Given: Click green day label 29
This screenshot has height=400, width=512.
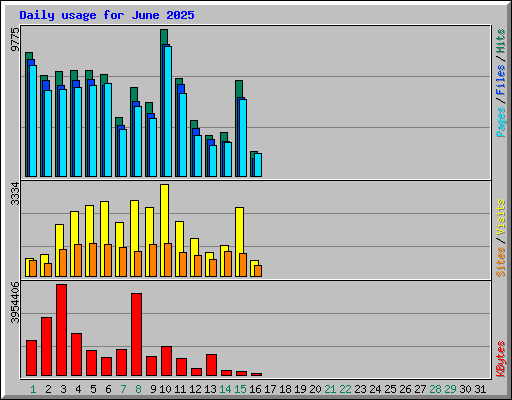Looking at the screenshot, I should [450, 389].
